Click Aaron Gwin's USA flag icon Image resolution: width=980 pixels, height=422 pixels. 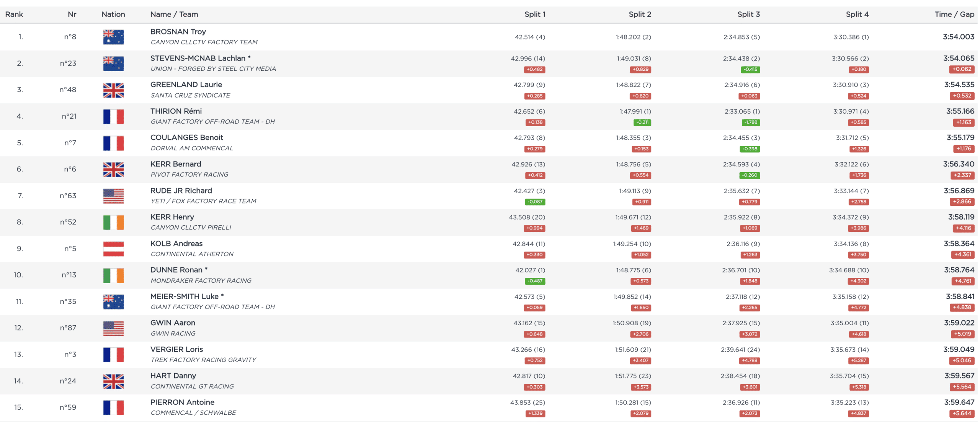tap(113, 328)
